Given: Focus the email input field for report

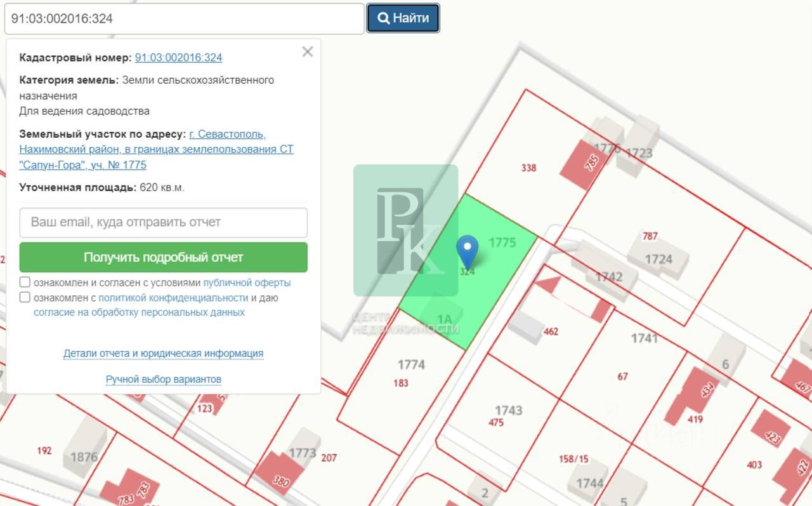Looking at the screenshot, I should [x=164, y=223].
